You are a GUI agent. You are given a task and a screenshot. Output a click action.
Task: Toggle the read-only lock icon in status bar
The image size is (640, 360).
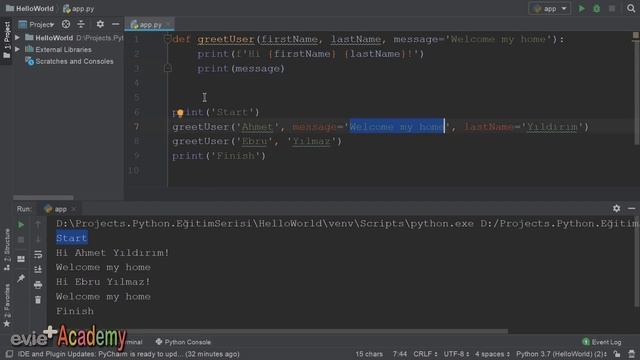tap(617, 354)
